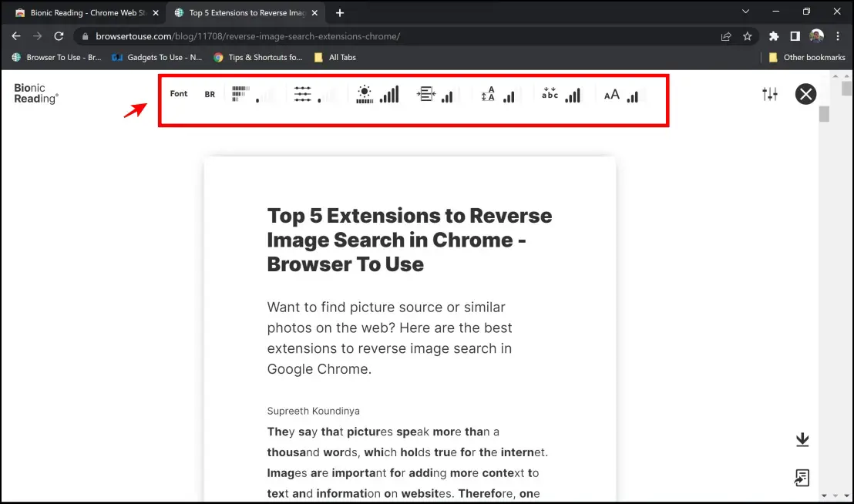
Task: Click the saccade sliders icon
Action: coord(302,93)
